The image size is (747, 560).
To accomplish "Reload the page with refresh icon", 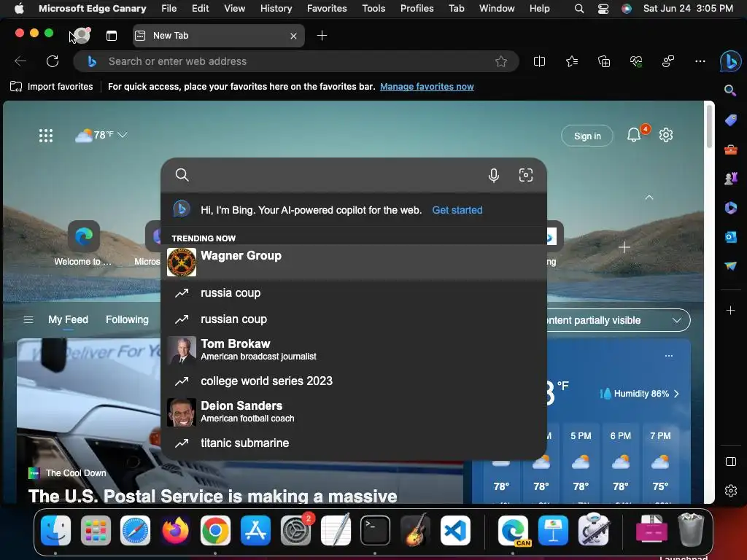I will point(53,61).
